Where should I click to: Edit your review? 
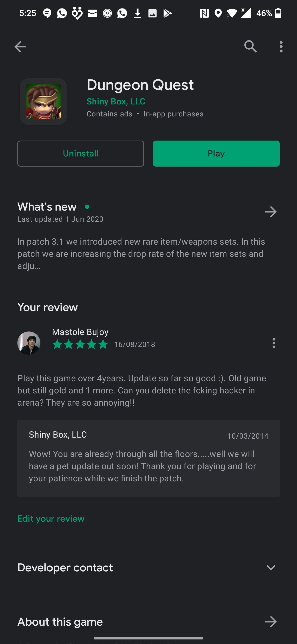tap(51, 519)
